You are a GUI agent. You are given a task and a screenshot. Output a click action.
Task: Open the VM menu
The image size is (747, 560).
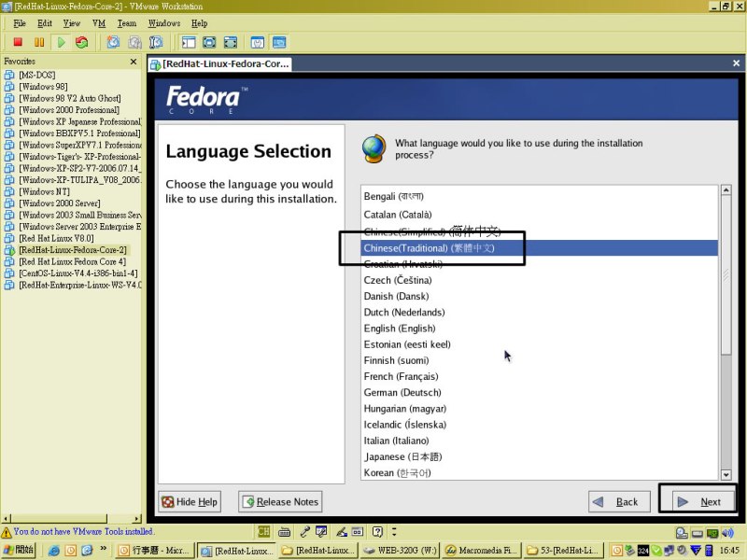tap(99, 23)
